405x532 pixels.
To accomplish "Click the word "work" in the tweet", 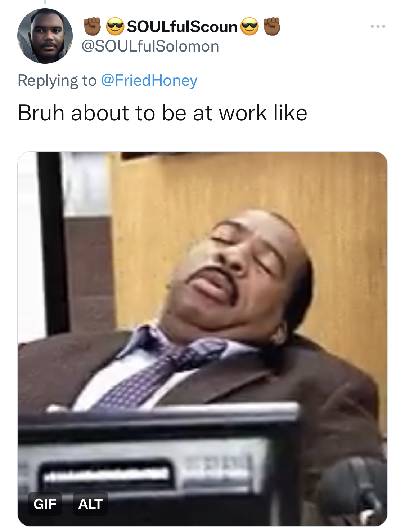I will 243,113.
